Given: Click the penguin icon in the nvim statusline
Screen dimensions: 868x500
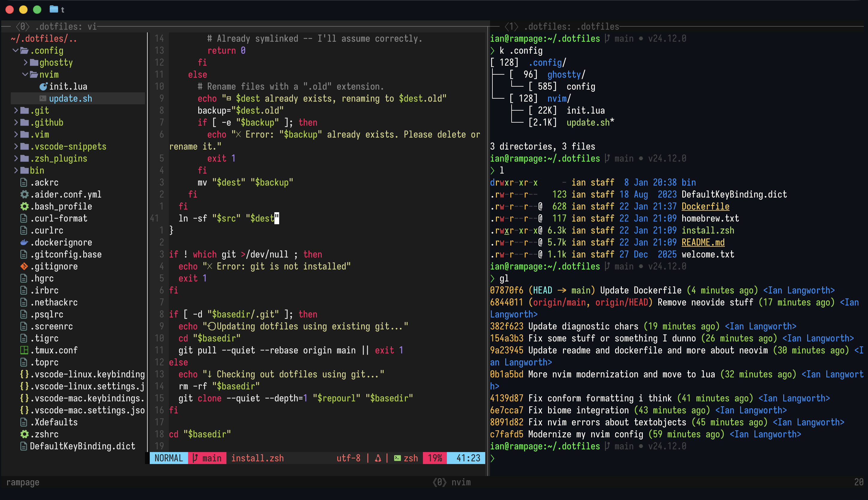Looking at the screenshot, I should click(377, 458).
